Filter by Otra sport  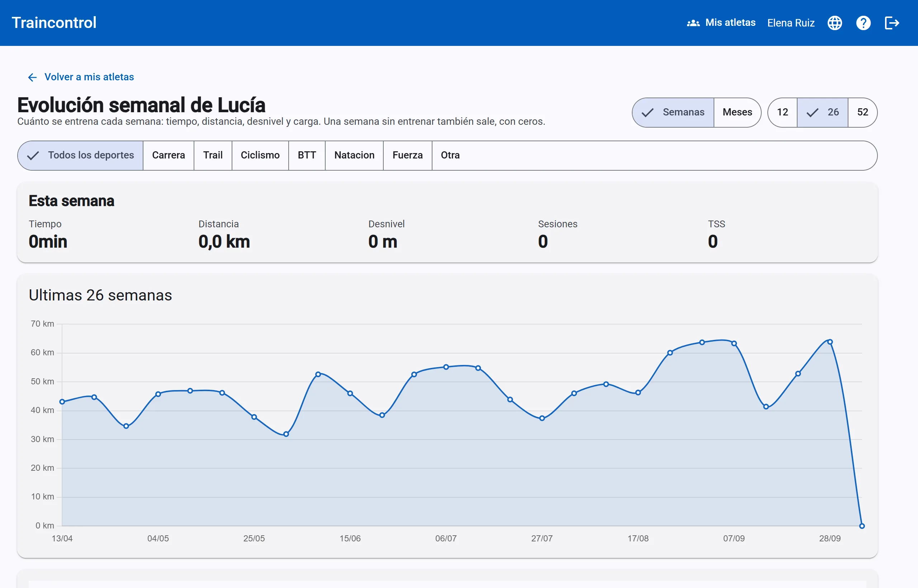[450, 155]
